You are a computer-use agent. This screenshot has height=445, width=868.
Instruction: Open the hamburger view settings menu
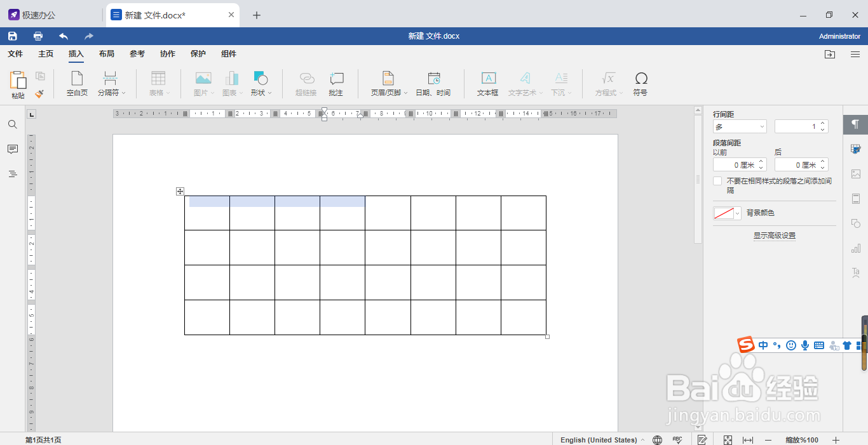click(855, 55)
